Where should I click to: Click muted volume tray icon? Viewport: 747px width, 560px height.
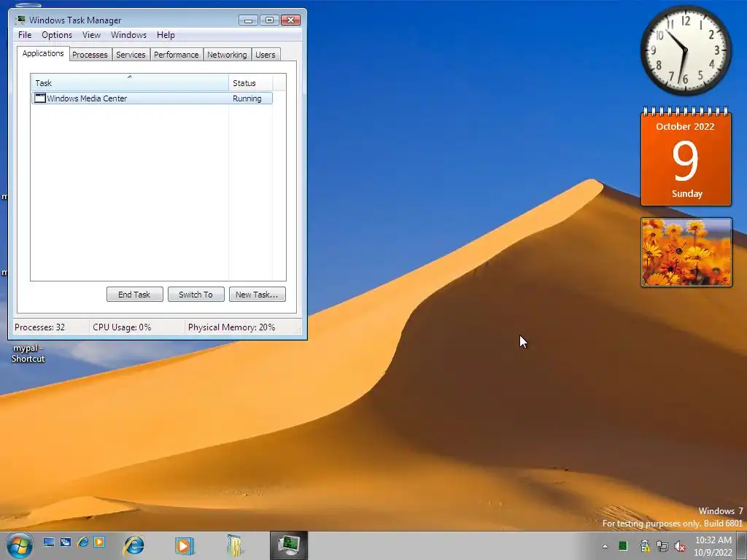(x=680, y=546)
